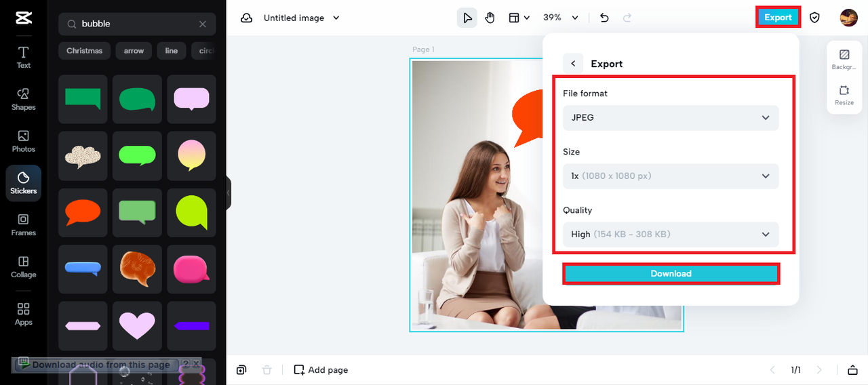Click Add page
Screen dimensions: 868x385
(x=321, y=369)
